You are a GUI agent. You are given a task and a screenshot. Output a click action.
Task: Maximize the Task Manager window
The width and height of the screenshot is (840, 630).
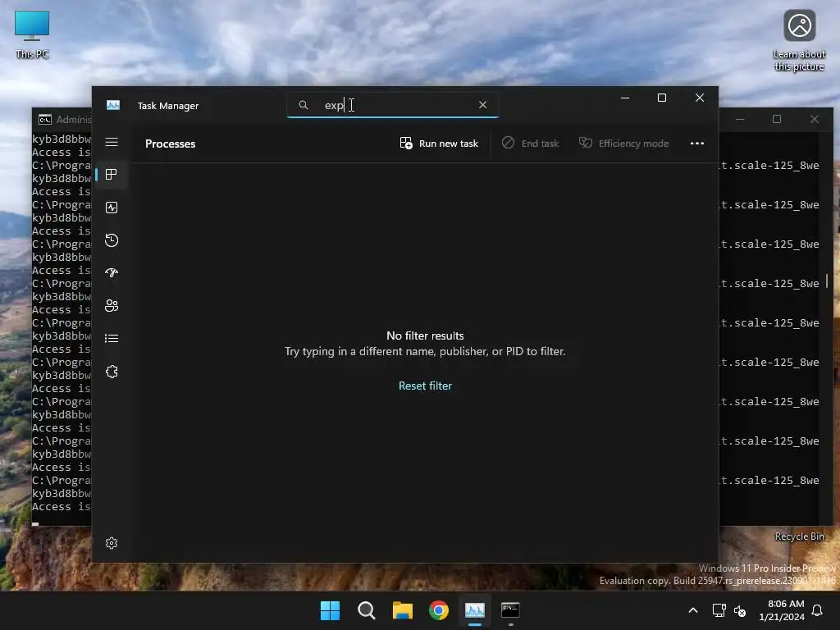[x=662, y=98]
